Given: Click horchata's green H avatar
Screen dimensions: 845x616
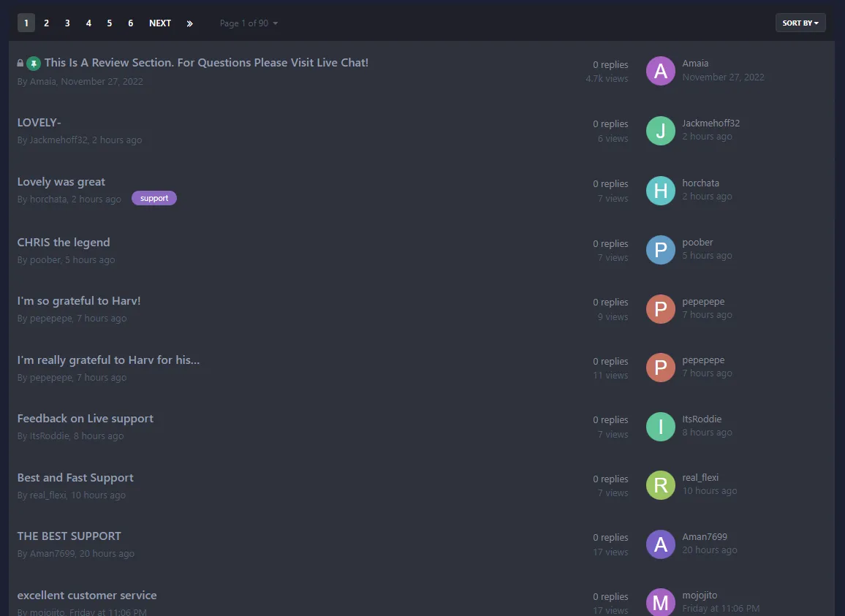Looking at the screenshot, I should [660, 191].
